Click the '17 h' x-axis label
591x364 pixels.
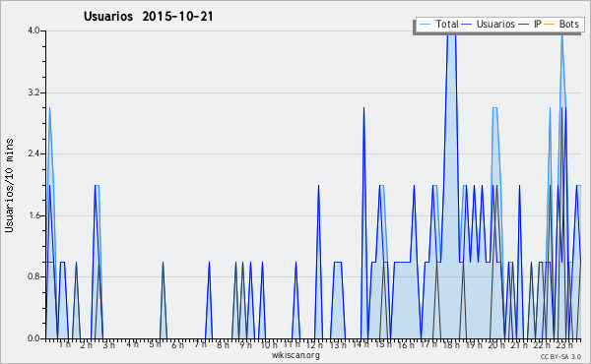(428, 344)
